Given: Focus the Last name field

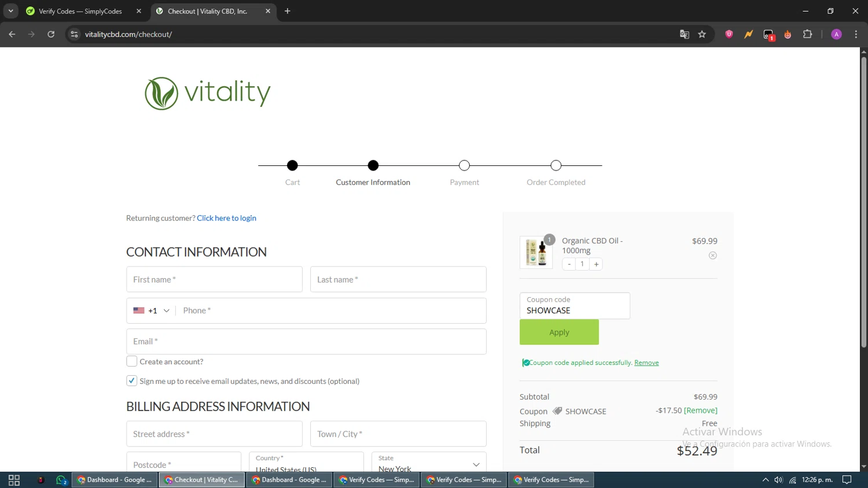Looking at the screenshot, I should coord(398,279).
